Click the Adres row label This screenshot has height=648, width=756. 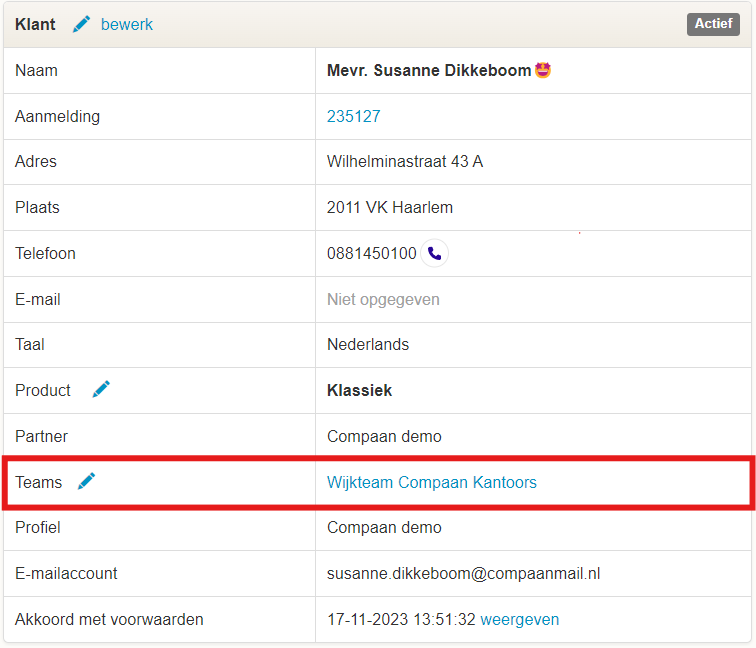(36, 162)
